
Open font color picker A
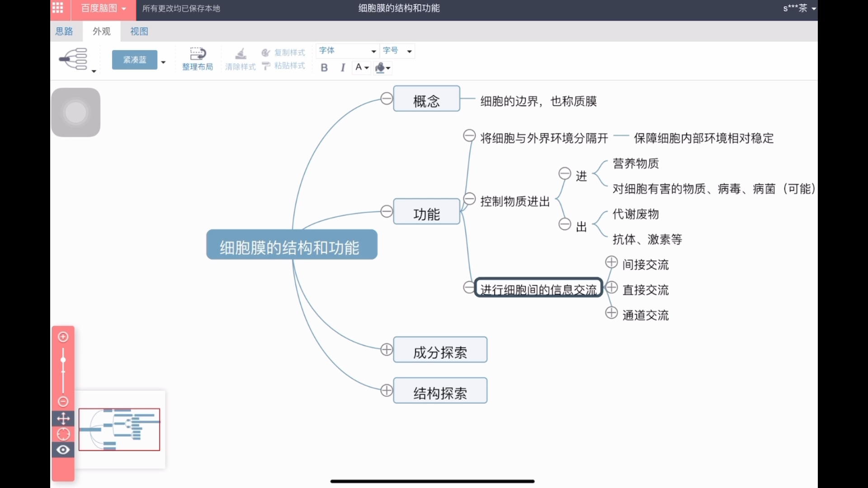tap(362, 67)
